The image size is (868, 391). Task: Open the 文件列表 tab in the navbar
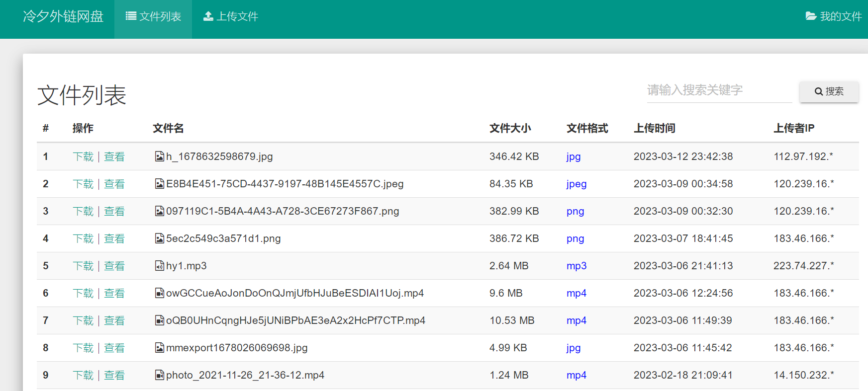(x=153, y=17)
